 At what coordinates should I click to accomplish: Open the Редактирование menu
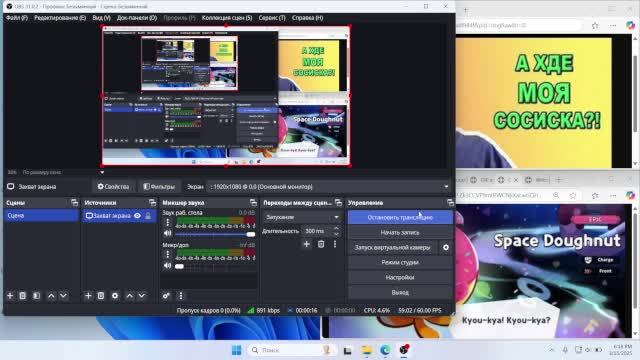point(60,18)
